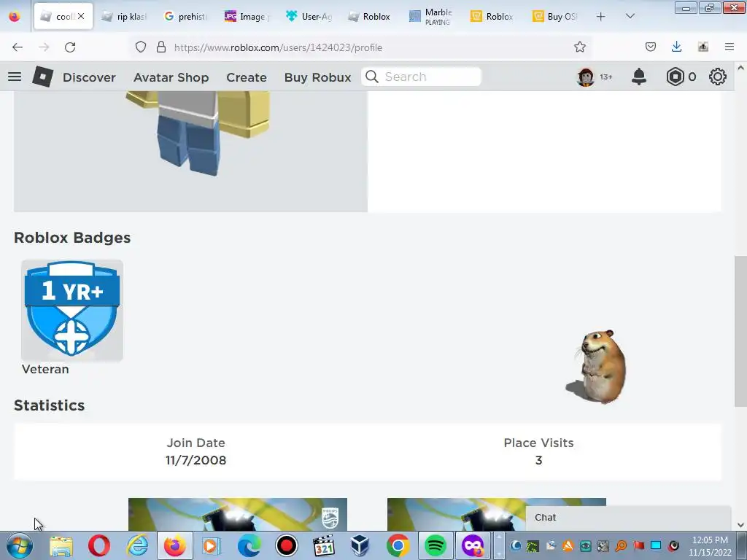The width and height of the screenshot is (747, 560).
Task: Go back to the previous page
Action: tap(18, 47)
